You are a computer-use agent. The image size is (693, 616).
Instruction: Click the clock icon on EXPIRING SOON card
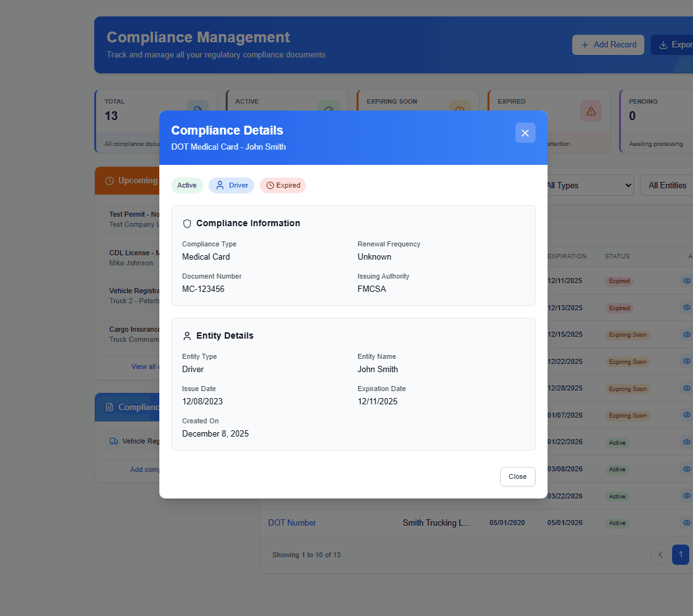point(460,109)
